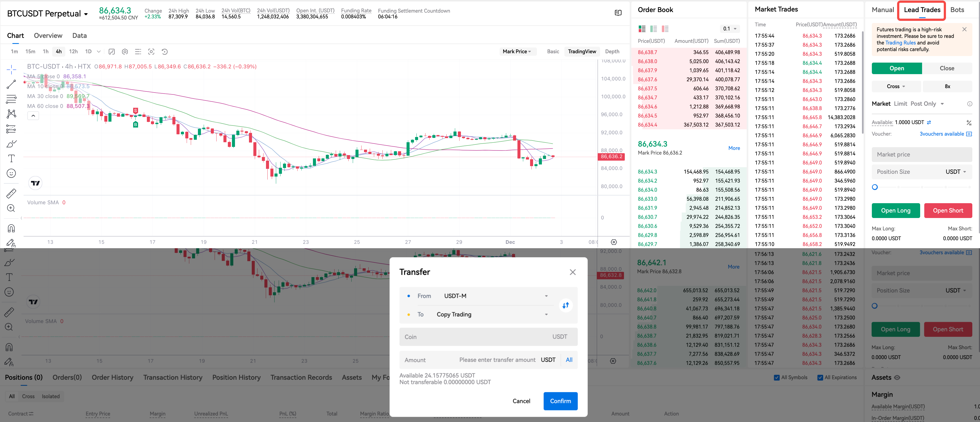Select the trend line drawing tool

[12, 84]
